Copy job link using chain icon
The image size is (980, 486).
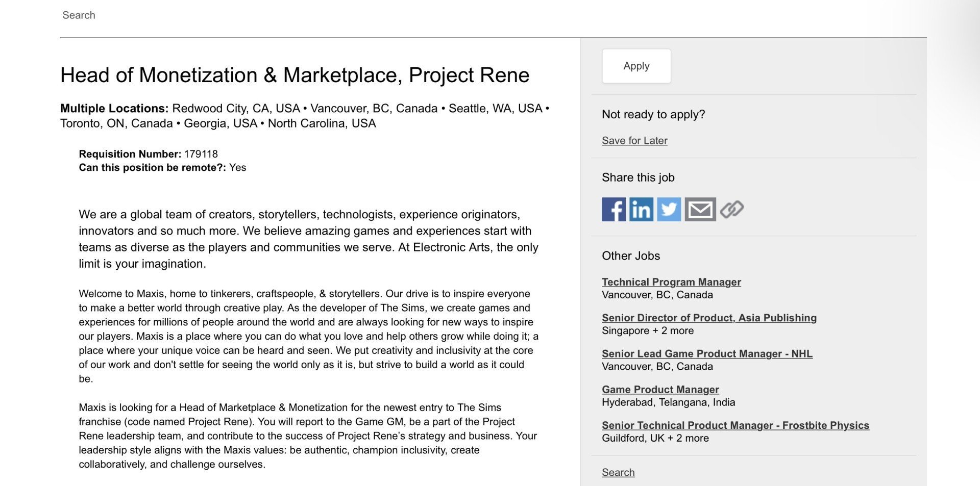[732, 210]
